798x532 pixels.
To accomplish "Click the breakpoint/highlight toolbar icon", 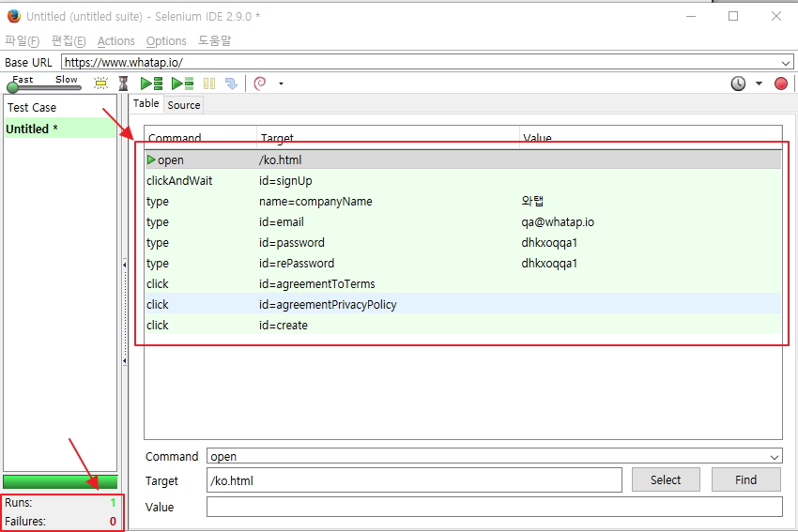I will [x=100, y=84].
